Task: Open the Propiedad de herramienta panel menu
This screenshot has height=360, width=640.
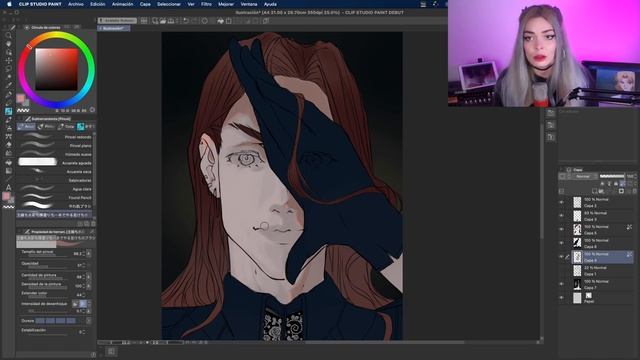Action: (x=19, y=231)
